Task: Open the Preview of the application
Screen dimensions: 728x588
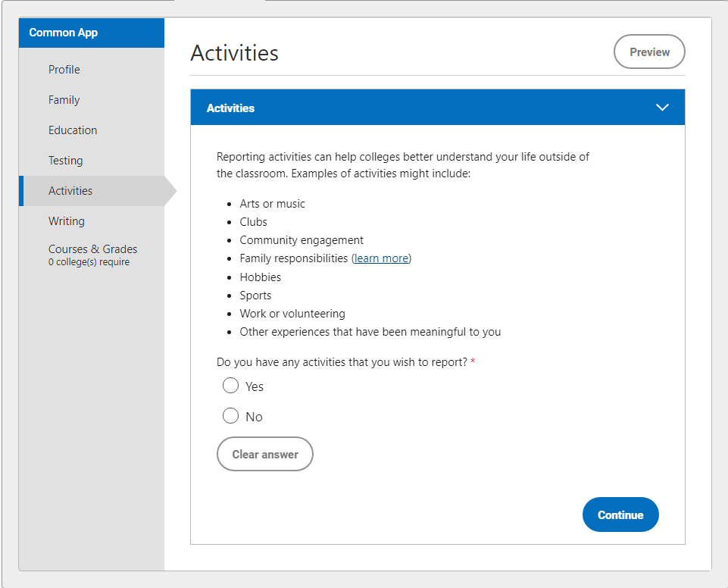Action: click(649, 52)
